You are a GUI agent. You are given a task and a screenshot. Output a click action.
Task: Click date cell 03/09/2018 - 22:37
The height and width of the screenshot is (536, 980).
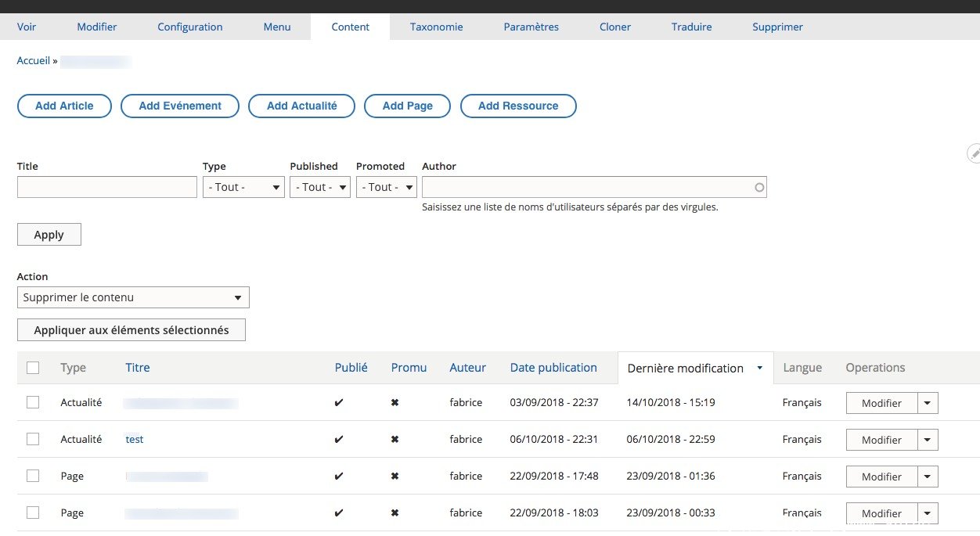click(554, 402)
